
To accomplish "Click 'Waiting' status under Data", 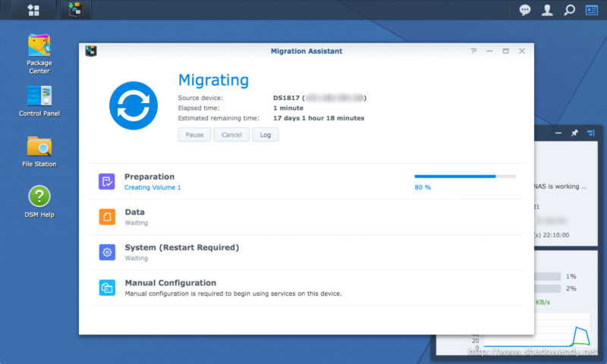I will click(137, 223).
